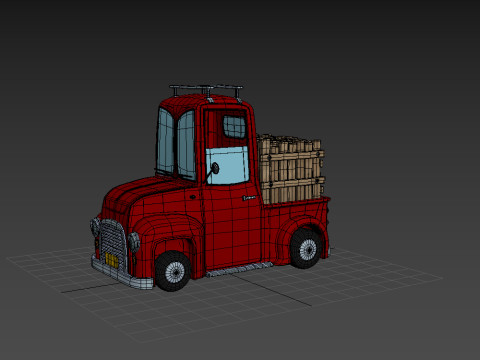The width and height of the screenshot is (480, 360).
Task: Select the badge emblem on the door
Action: [249, 198]
